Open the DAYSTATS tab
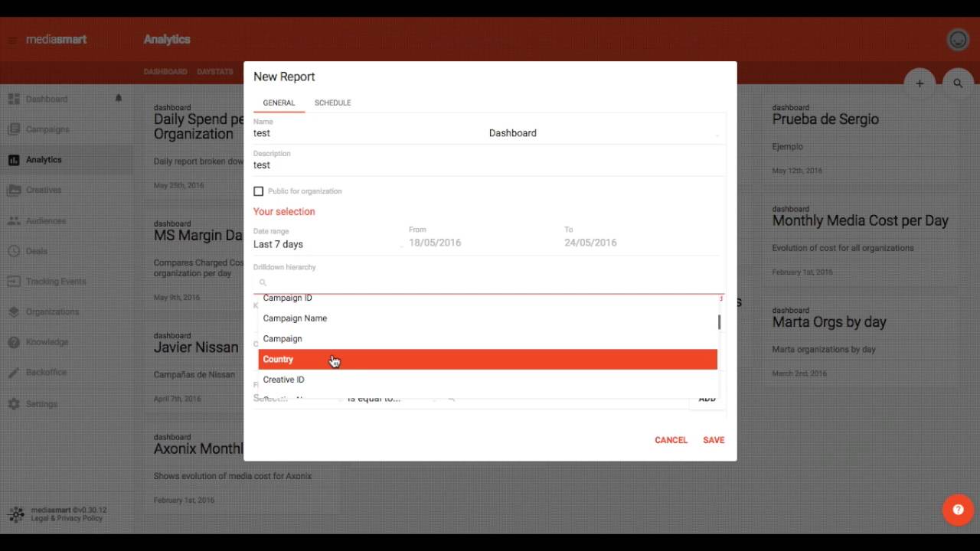This screenshot has width=980, height=551. tap(214, 71)
